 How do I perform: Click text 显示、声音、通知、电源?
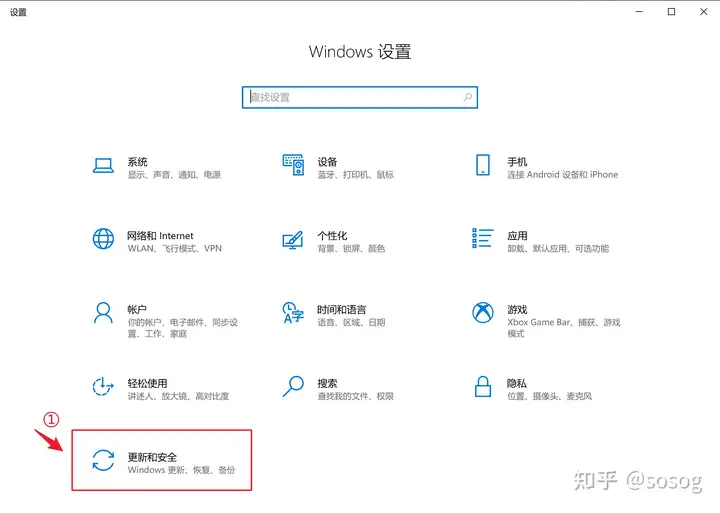174,175
